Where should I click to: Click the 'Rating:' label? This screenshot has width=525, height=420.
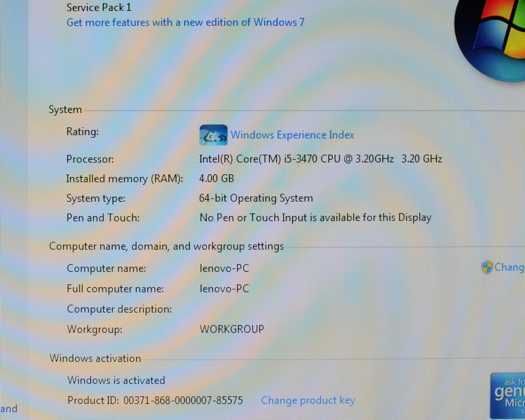click(x=83, y=131)
